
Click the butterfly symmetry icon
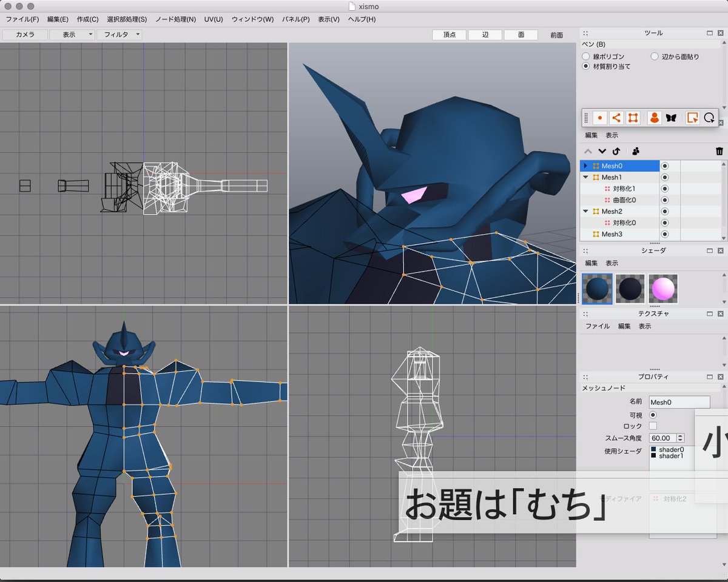tap(670, 118)
